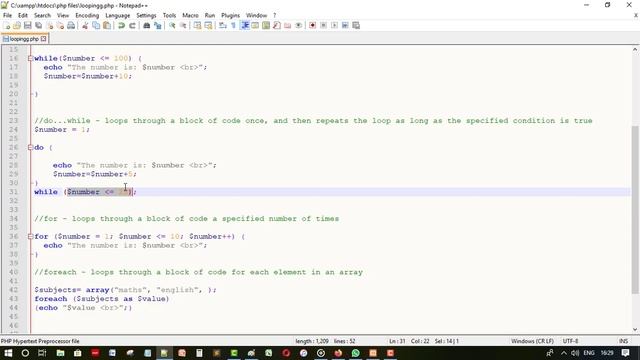The image size is (640, 360).
Task: Open a file with toolbar folder icon
Action: pos(17,25)
